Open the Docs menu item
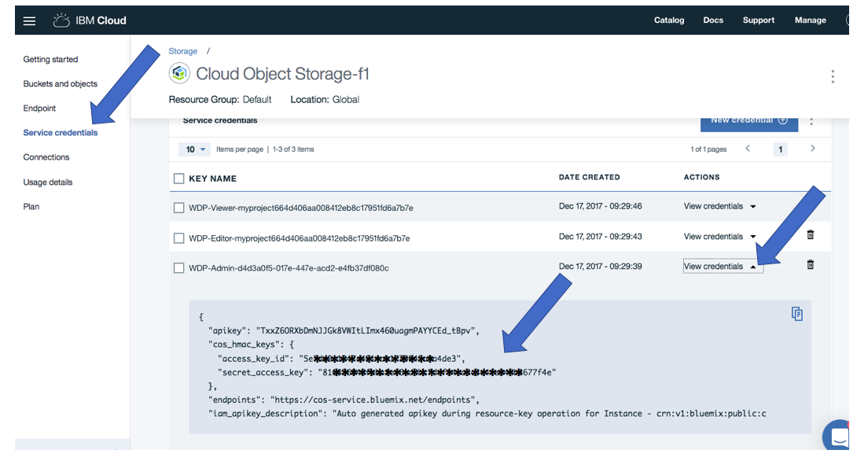Image resolution: width=868 pixels, height=461 pixels. [x=713, y=20]
